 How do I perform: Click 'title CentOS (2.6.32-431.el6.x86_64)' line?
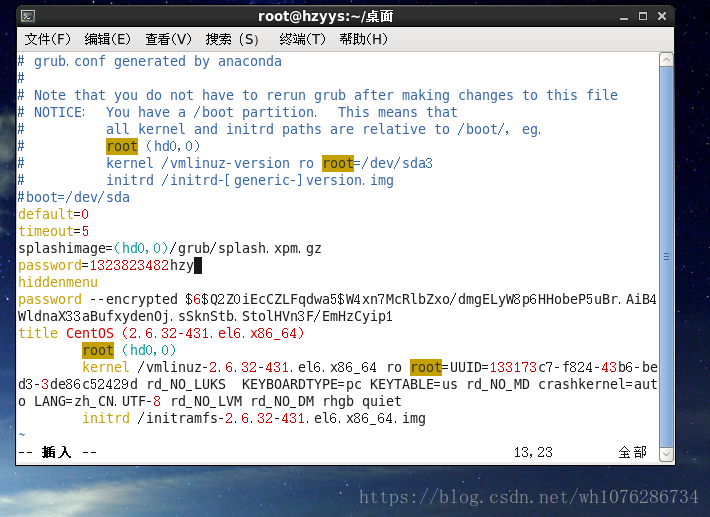tap(161, 334)
